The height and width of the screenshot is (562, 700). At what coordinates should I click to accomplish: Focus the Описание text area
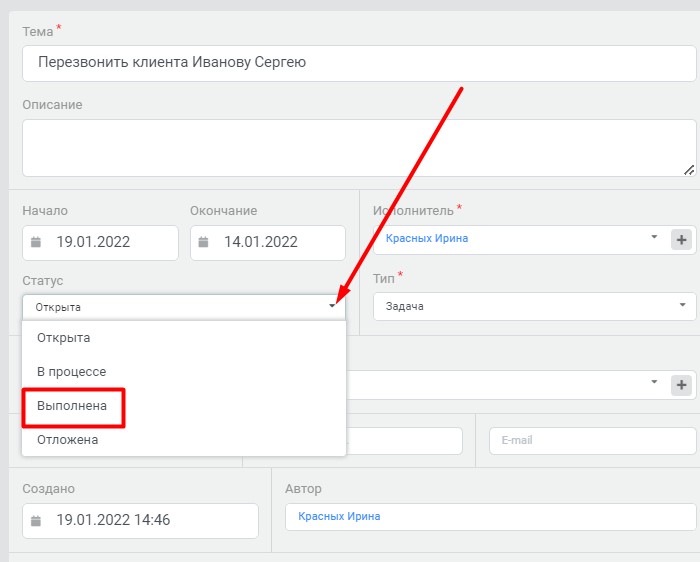pyautogui.click(x=359, y=148)
